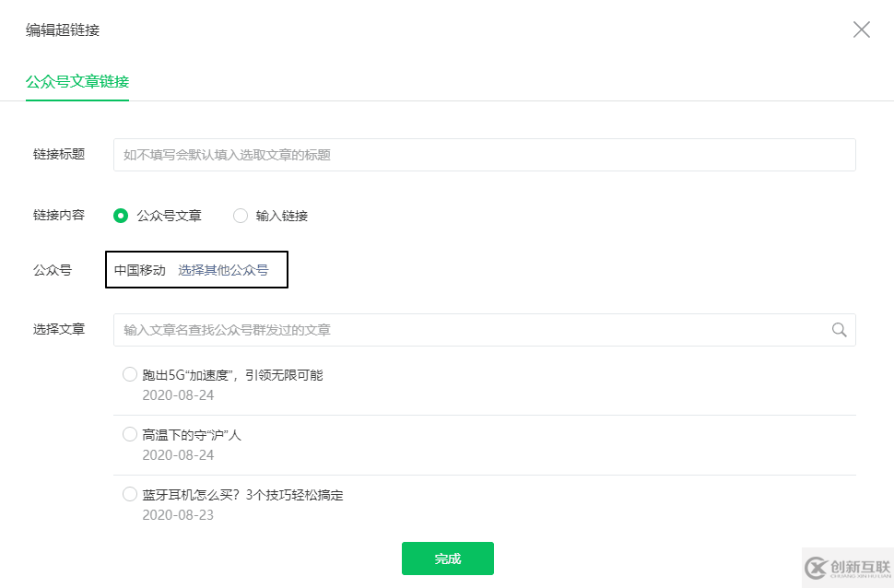Click the 编辑超链接 dialog title
This screenshot has width=894, height=588.
tap(63, 29)
